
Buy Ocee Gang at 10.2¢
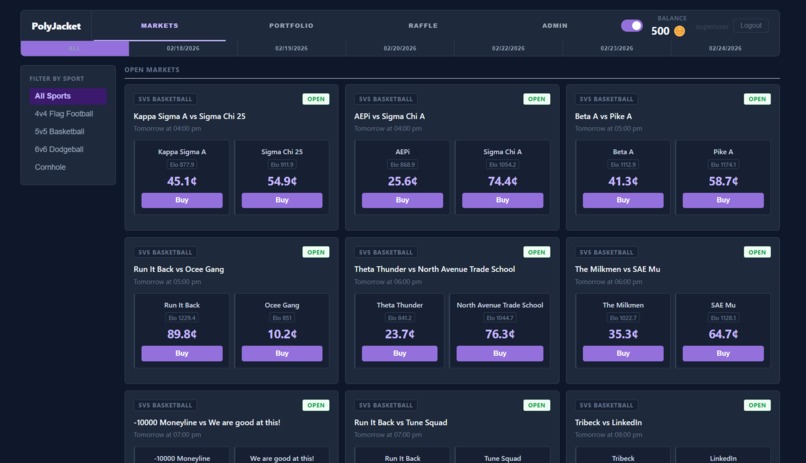tap(282, 354)
